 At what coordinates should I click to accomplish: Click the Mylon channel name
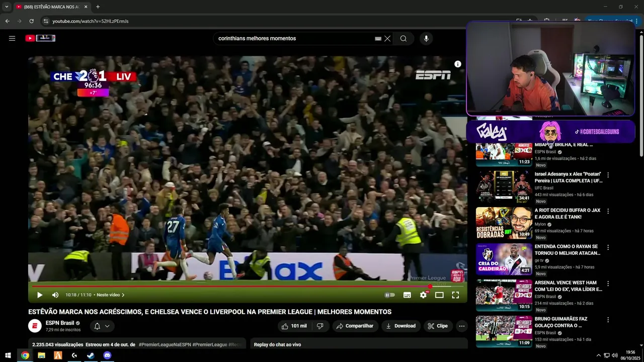[540, 224]
